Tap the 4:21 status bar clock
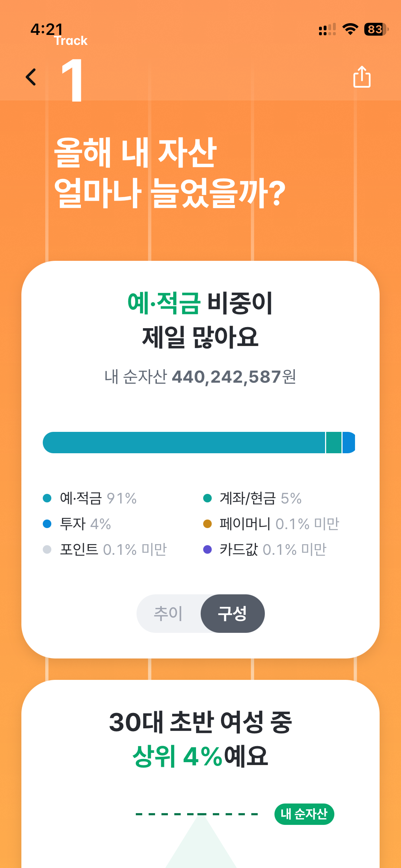This screenshot has height=868, width=401. (47, 29)
